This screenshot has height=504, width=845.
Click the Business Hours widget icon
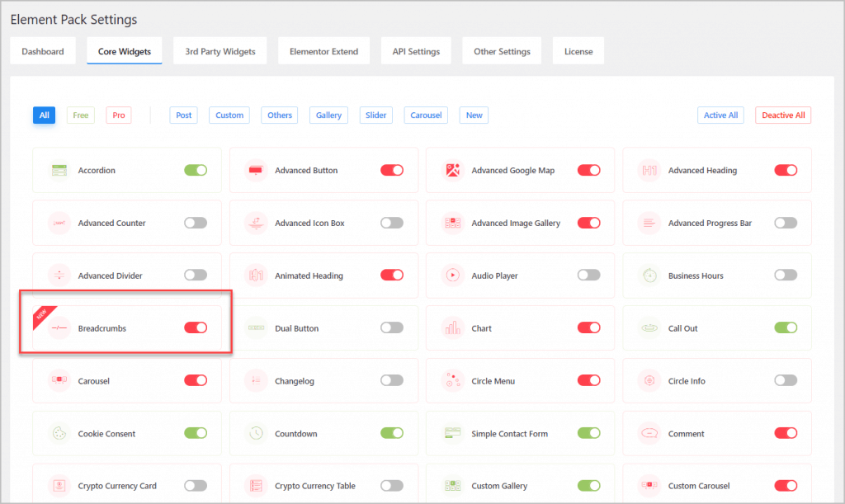pyautogui.click(x=649, y=276)
